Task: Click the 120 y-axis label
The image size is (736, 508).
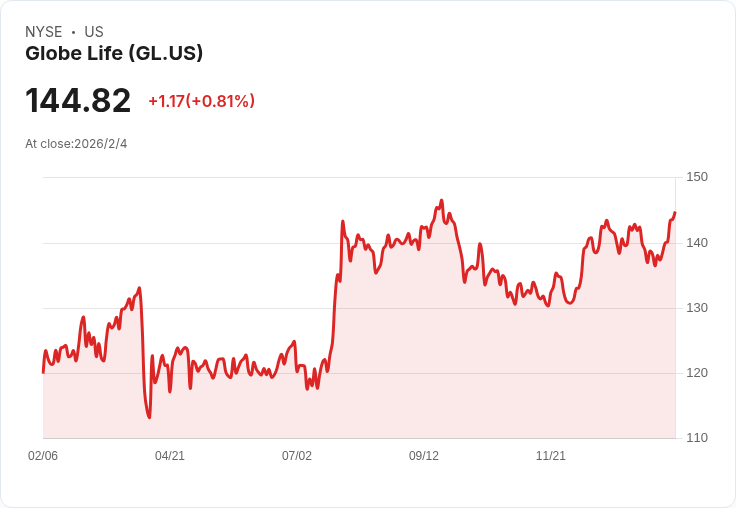Action: point(697,373)
